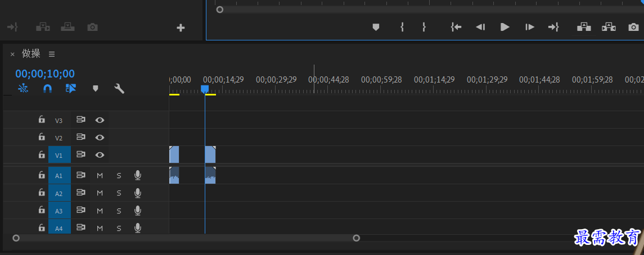Go to Out point
This screenshot has width=644, height=255.
(553, 27)
